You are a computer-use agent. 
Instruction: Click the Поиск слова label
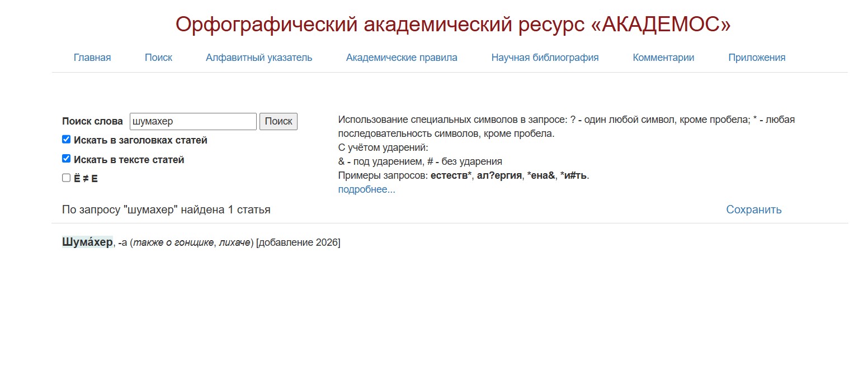click(x=92, y=121)
